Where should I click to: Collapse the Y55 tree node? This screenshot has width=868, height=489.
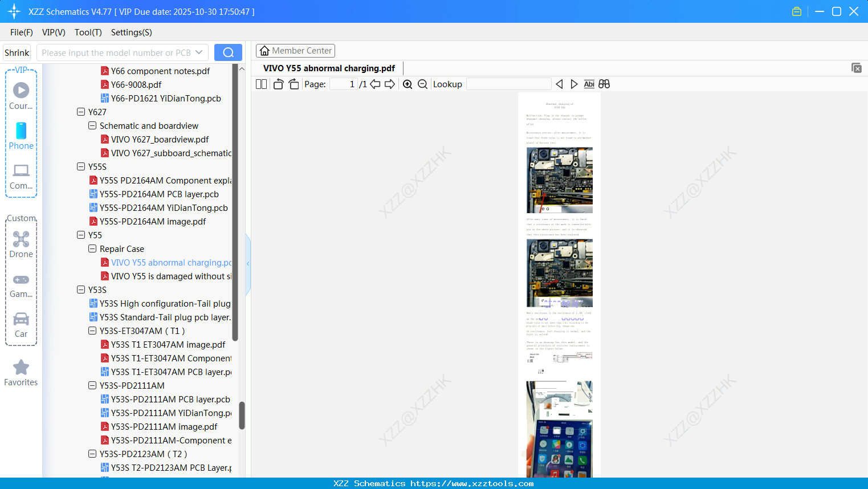(x=81, y=235)
